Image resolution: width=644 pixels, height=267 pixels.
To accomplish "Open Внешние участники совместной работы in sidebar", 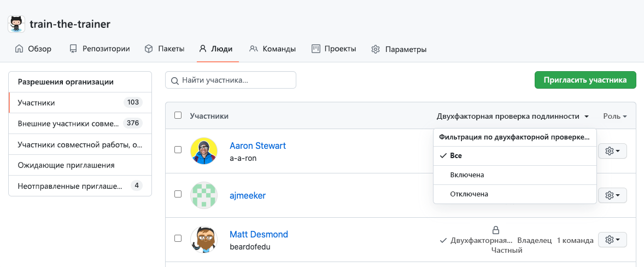I will 80,124.
